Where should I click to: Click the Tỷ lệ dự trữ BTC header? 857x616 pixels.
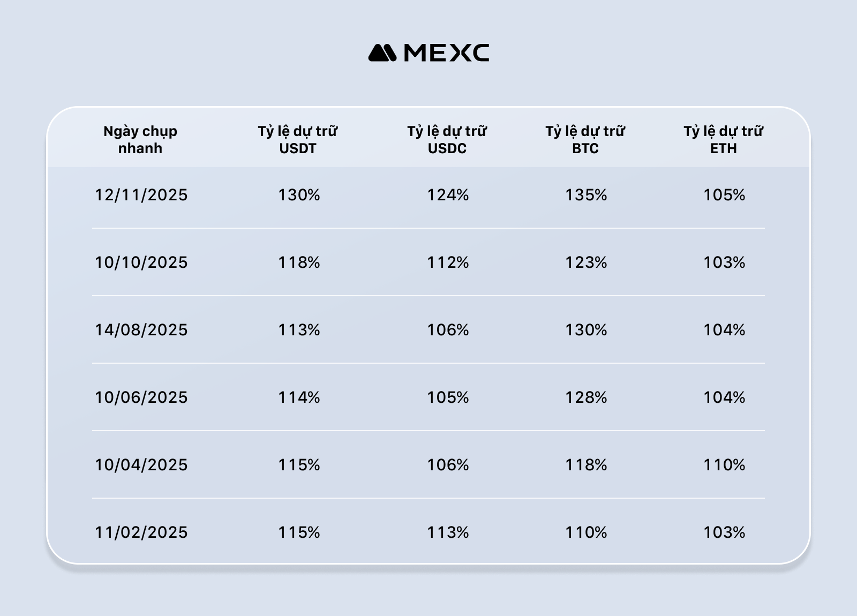point(585,140)
